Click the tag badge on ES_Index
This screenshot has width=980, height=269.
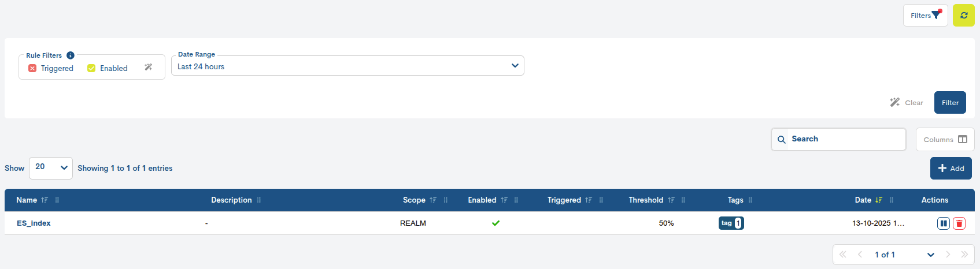[731, 223]
